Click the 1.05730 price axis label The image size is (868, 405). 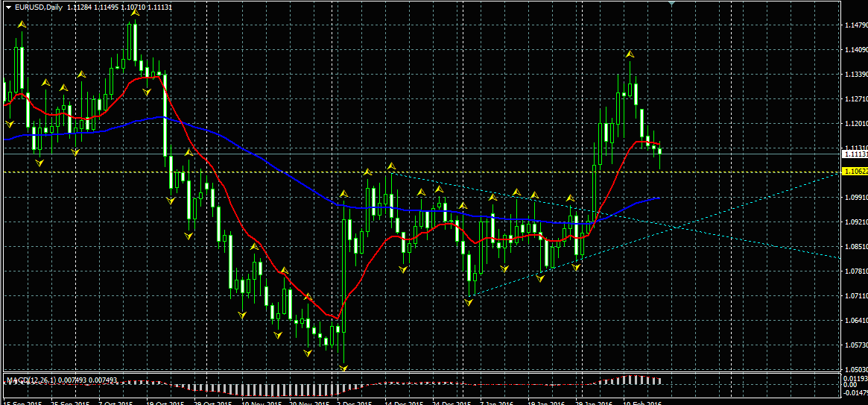[x=855, y=345]
